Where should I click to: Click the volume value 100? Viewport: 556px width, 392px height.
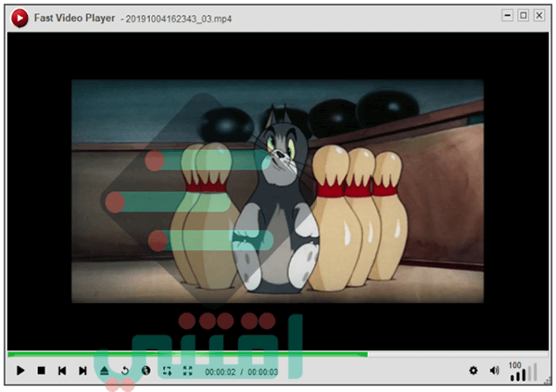[x=515, y=365]
